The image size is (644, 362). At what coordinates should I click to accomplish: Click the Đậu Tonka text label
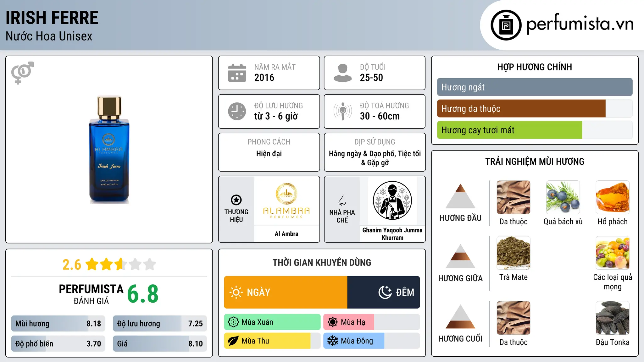(613, 342)
